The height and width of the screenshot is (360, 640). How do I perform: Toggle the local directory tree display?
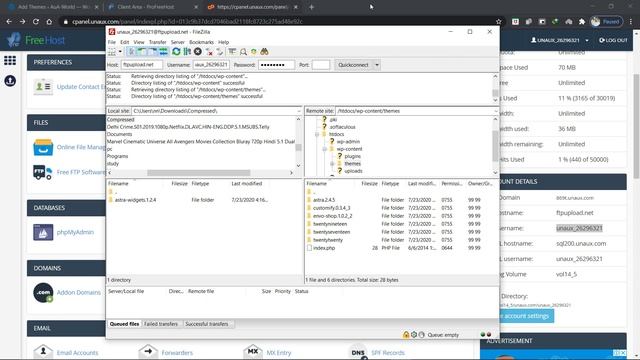[x=142, y=52]
